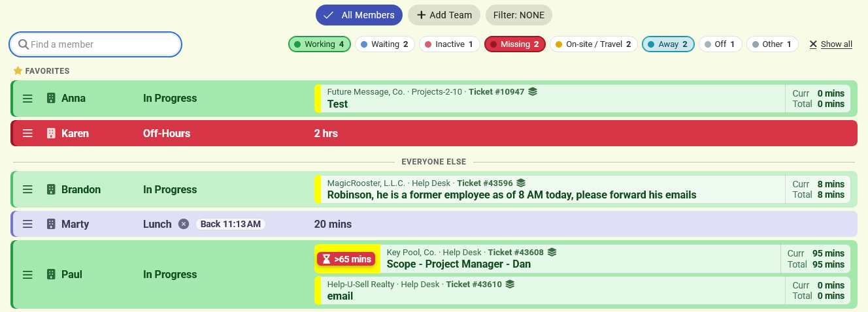
Task: Click Karen's Off-Hours status
Action: (167, 133)
